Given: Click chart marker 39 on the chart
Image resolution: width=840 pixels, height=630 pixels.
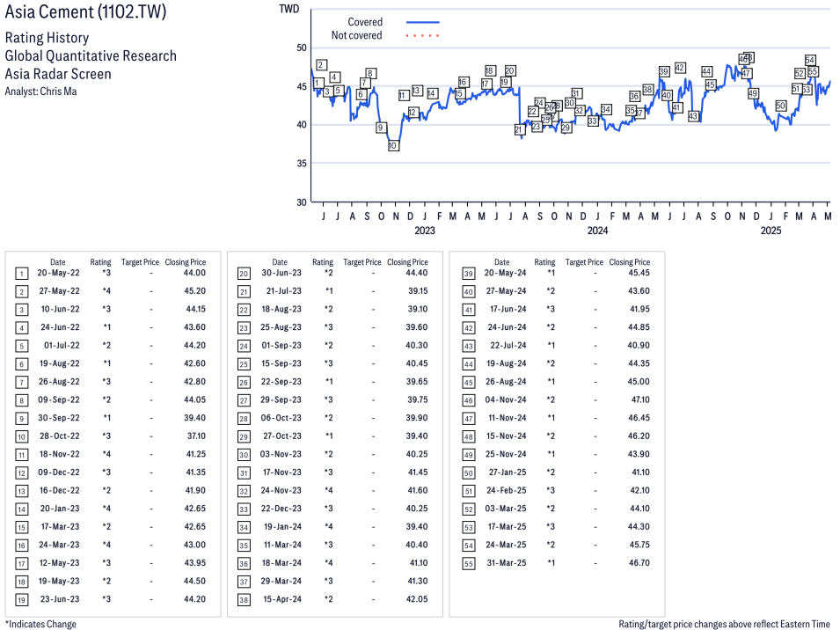Looking at the screenshot, I should tap(664, 71).
